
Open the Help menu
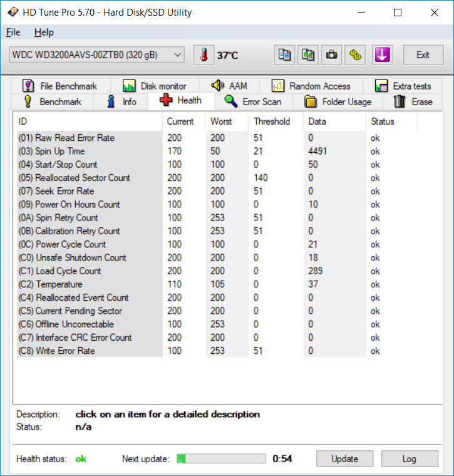[x=44, y=32]
